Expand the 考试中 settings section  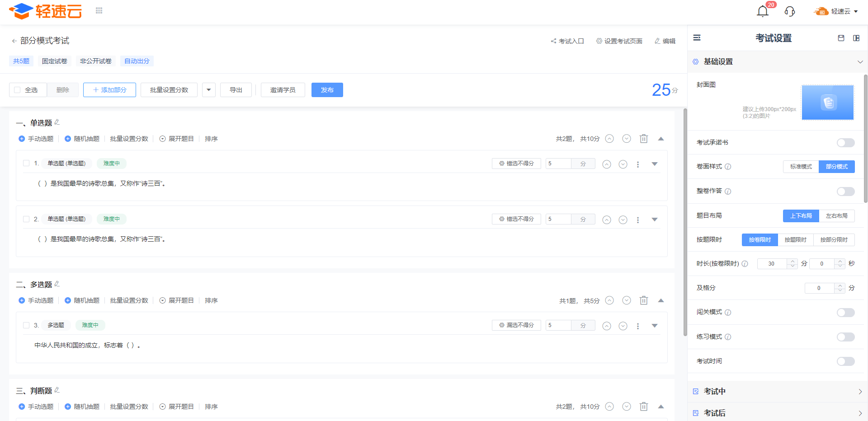tap(778, 391)
